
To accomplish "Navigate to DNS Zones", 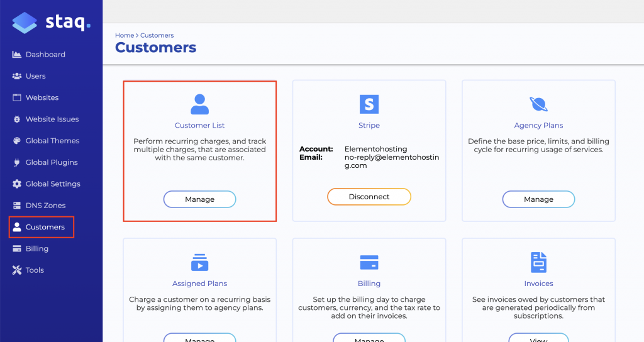I will point(45,206).
